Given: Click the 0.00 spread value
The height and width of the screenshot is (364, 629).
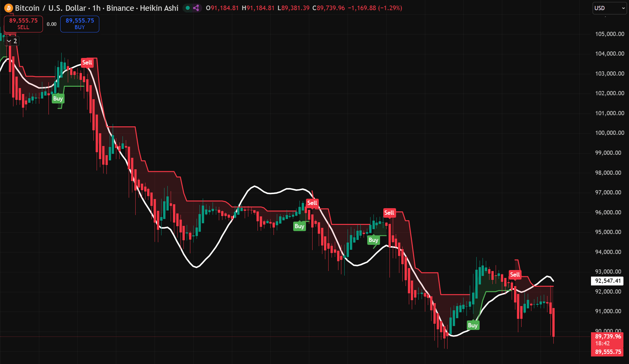Looking at the screenshot, I should point(51,24).
